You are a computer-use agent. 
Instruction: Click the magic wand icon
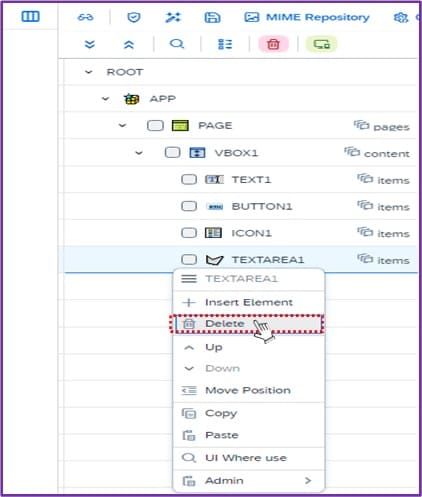pyautogui.click(x=173, y=17)
